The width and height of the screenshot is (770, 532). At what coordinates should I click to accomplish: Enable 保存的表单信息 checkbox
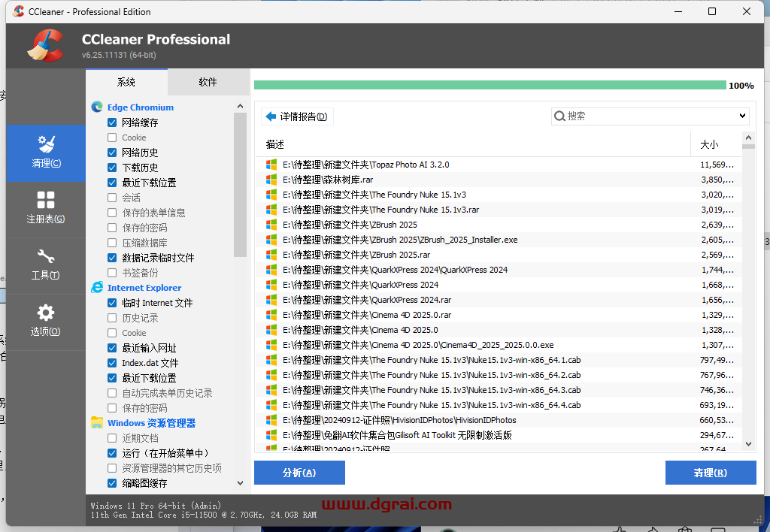click(x=112, y=213)
